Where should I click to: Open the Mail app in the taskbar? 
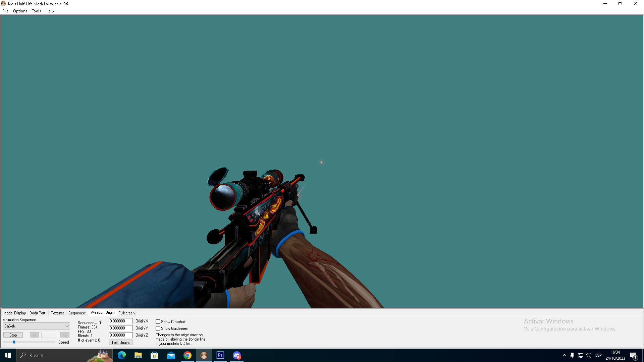pyautogui.click(x=171, y=355)
